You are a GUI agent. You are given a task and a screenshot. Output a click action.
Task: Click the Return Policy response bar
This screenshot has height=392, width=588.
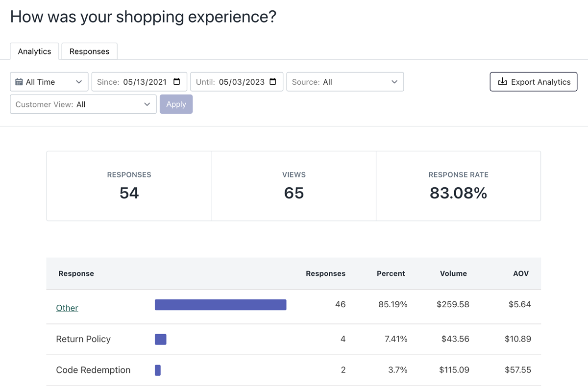[160, 339]
